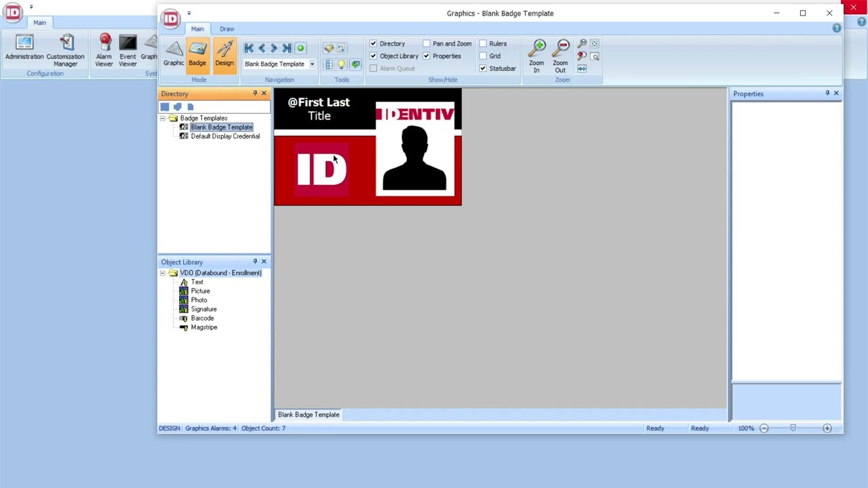The height and width of the screenshot is (488, 868).
Task: Collapse VDO (Databound - Enrollment) node
Action: 163,272
